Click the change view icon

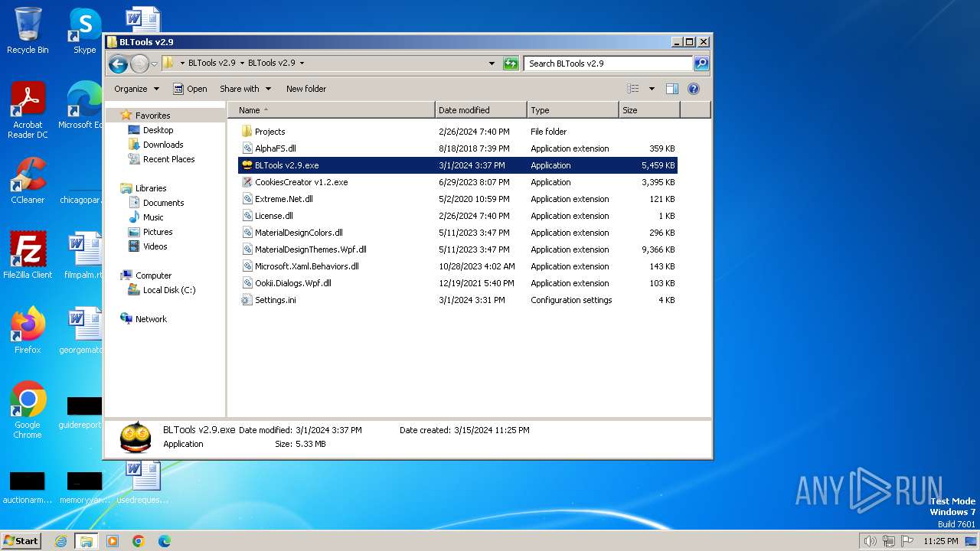click(x=633, y=89)
